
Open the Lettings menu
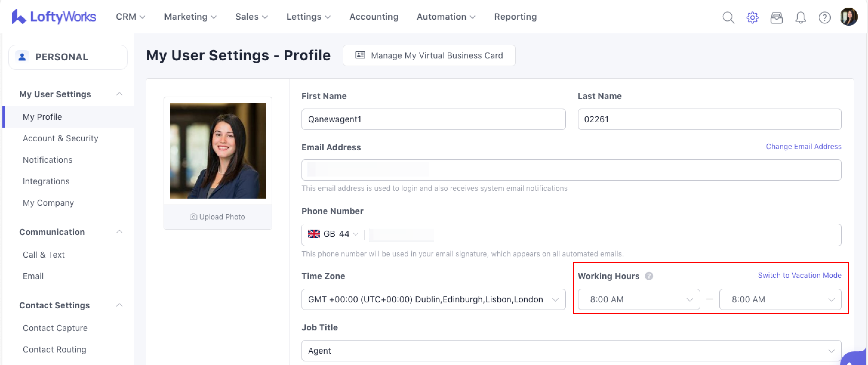pyautogui.click(x=308, y=16)
